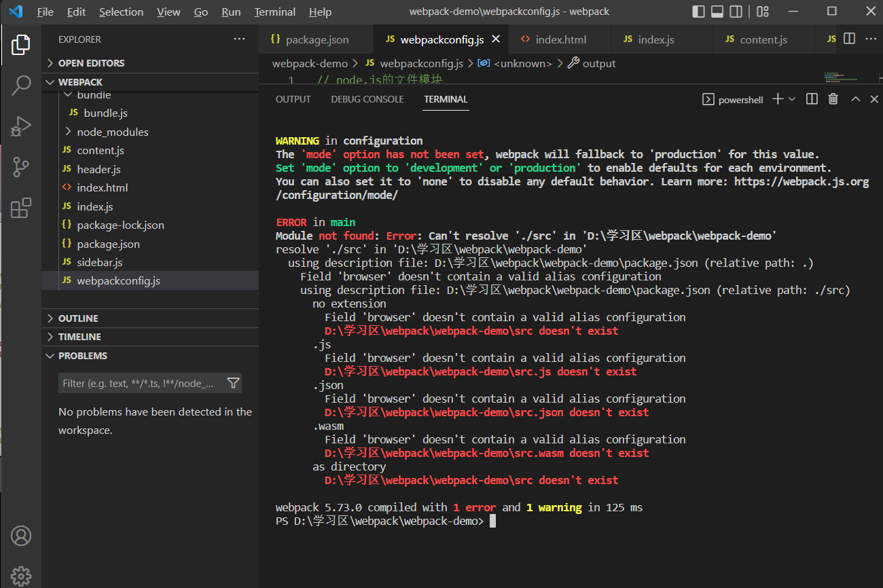The image size is (883, 588).
Task: Open the Source Control view
Action: pyautogui.click(x=21, y=167)
